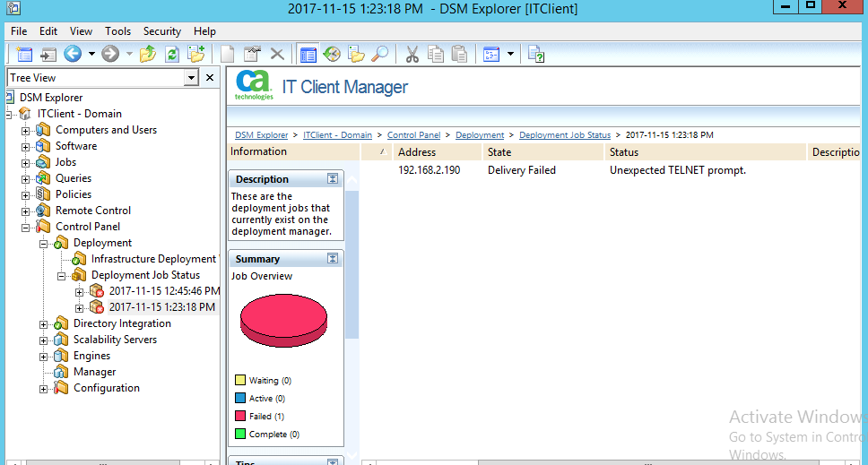Select the 2017-11-15 12:45:46 PM job
The image size is (868, 465).
pyautogui.click(x=164, y=291)
